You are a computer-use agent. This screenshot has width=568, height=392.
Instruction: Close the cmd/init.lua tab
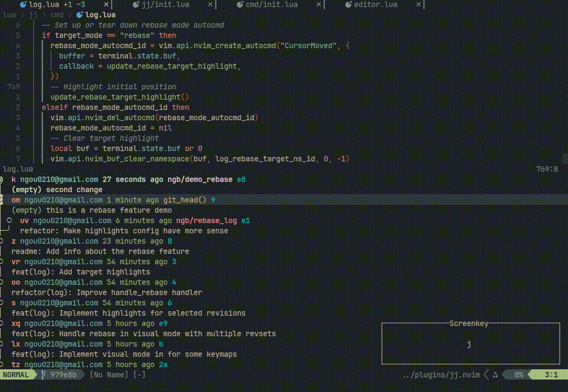[318, 5]
